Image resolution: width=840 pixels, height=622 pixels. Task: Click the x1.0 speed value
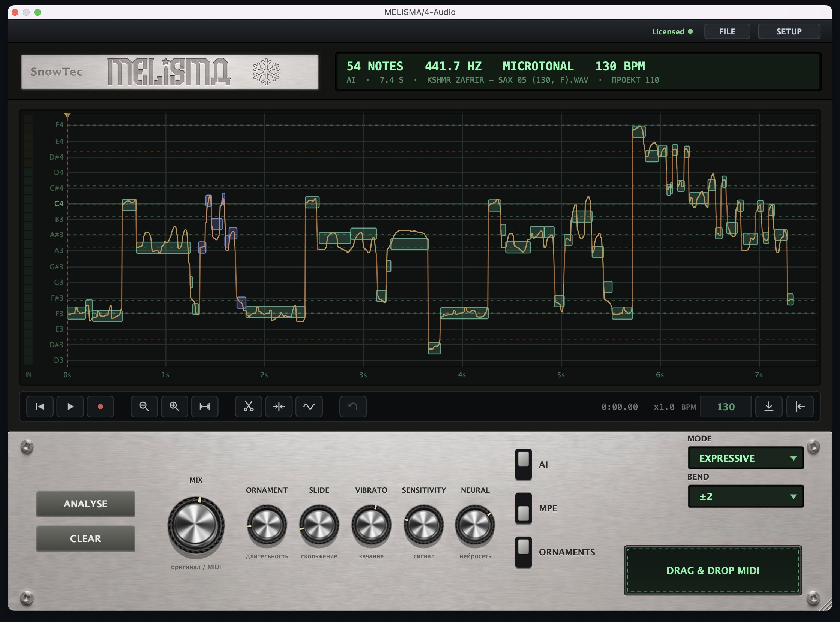[x=664, y=407]
